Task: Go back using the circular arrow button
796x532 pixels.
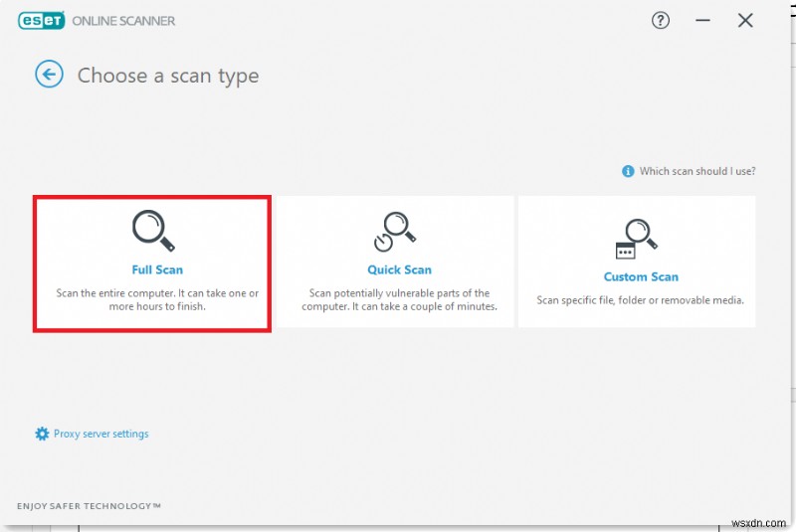Action: [x=49, y=74]
